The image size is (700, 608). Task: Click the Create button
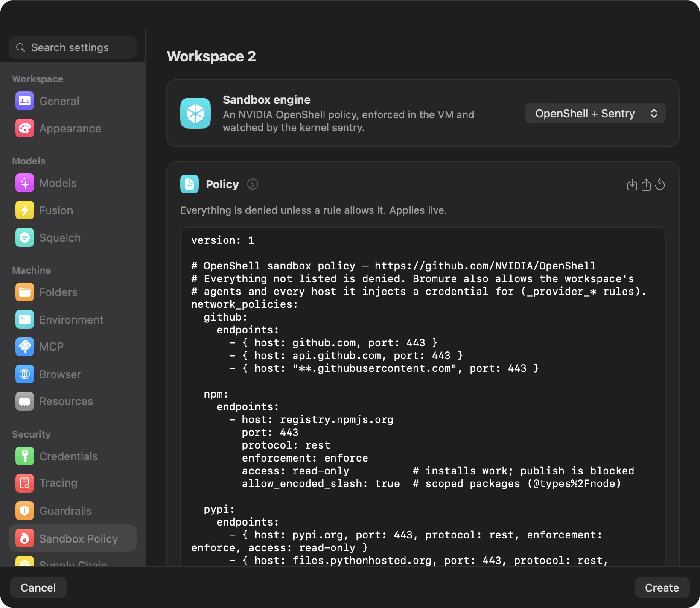click(662, 588)
